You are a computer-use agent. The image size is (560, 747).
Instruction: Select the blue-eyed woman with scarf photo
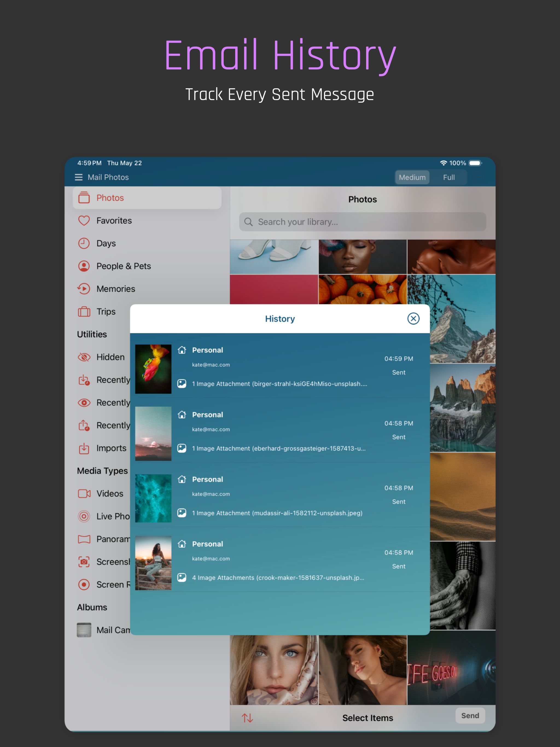274,670
